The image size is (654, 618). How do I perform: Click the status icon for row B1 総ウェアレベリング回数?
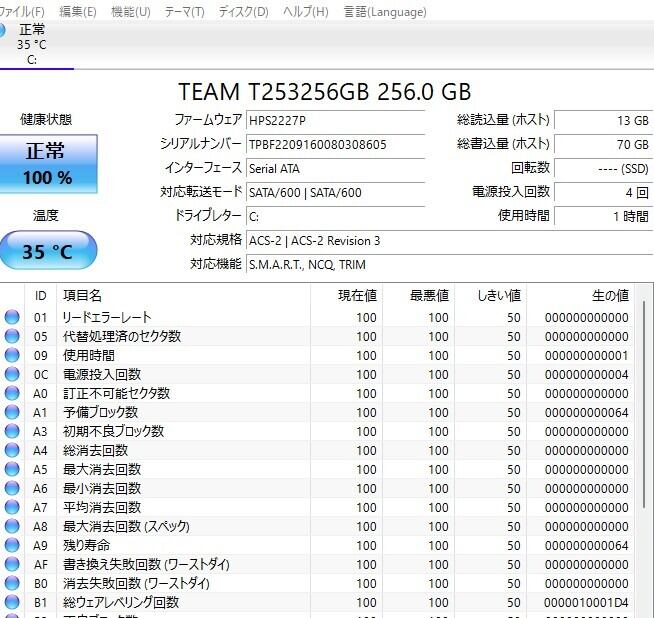click(12, 602)
